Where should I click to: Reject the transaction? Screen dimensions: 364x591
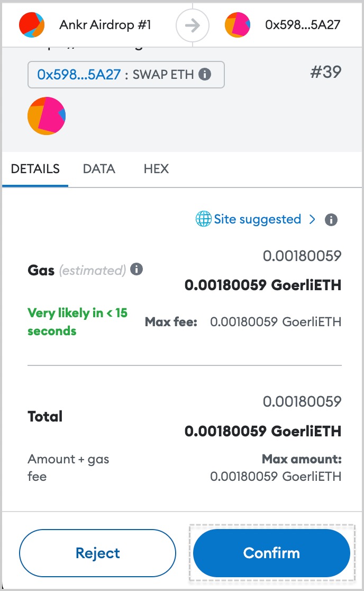(97, 553)
